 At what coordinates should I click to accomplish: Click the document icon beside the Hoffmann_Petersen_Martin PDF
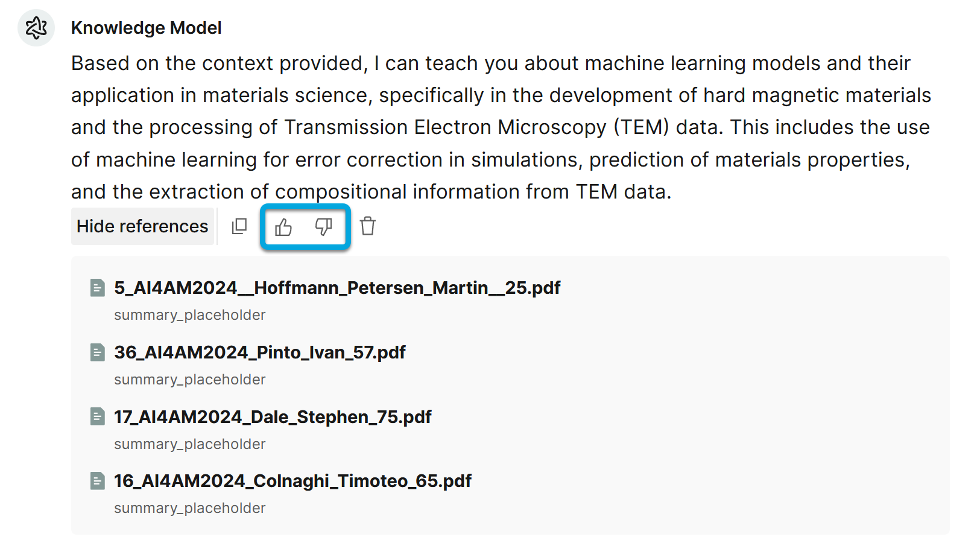click(x=97, y=288)
